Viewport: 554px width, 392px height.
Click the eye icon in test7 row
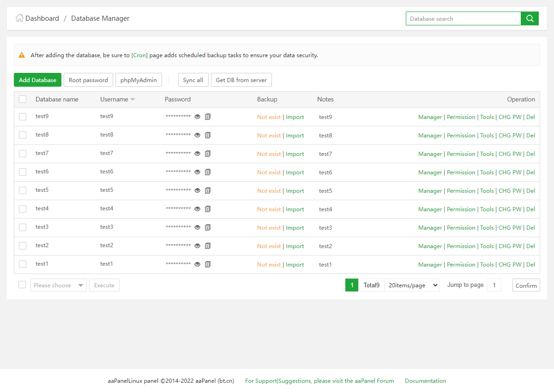pyautogui.click(x=198, y=154)
